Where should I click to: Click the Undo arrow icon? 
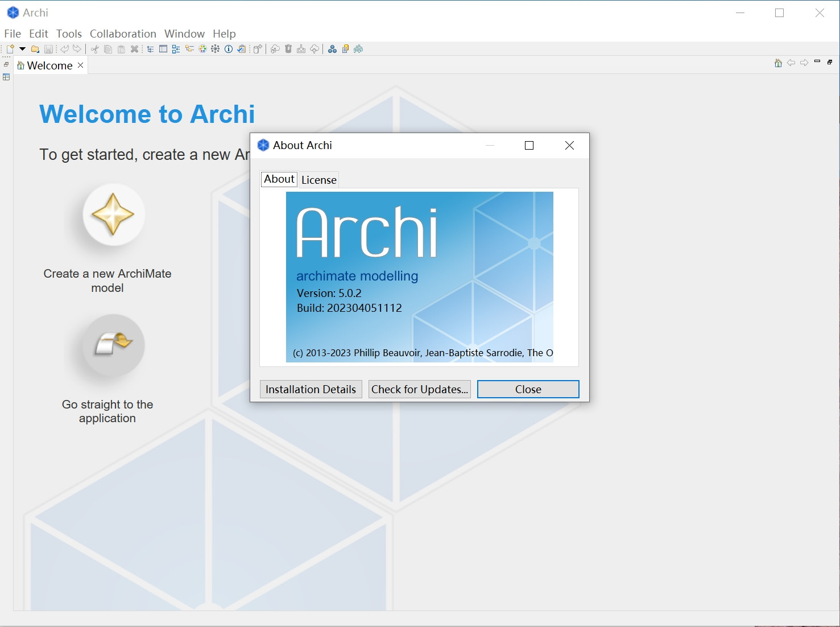click(65, 49)
